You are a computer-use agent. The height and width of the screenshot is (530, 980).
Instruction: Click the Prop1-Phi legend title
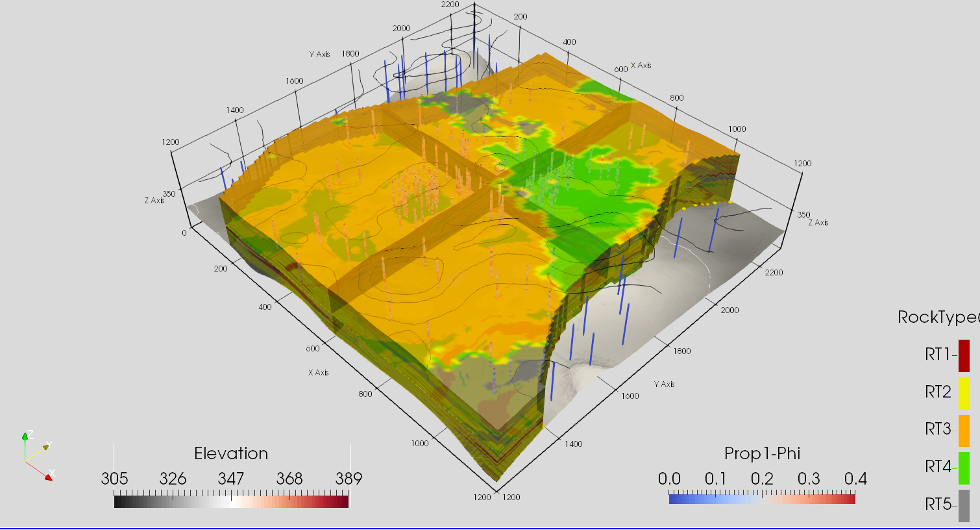pos(762,453)
